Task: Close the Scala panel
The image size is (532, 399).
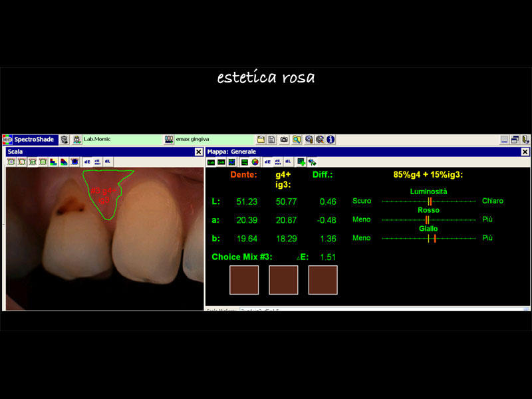Action: pos(199,152)
